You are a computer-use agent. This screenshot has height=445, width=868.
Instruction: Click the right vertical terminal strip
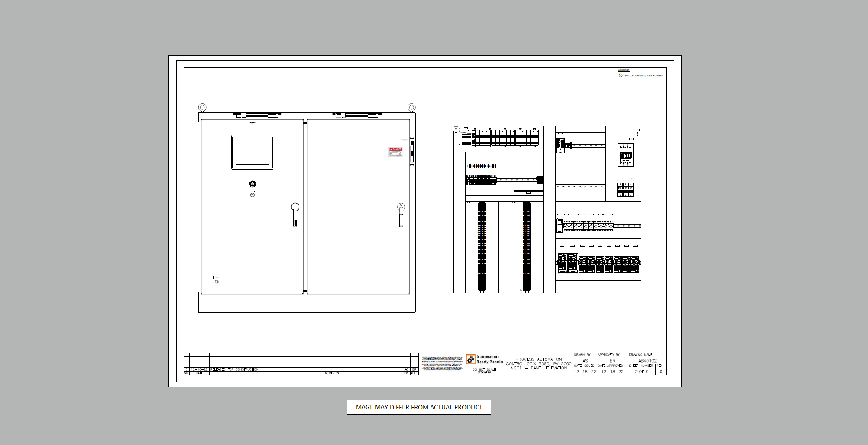coord(526,247)
